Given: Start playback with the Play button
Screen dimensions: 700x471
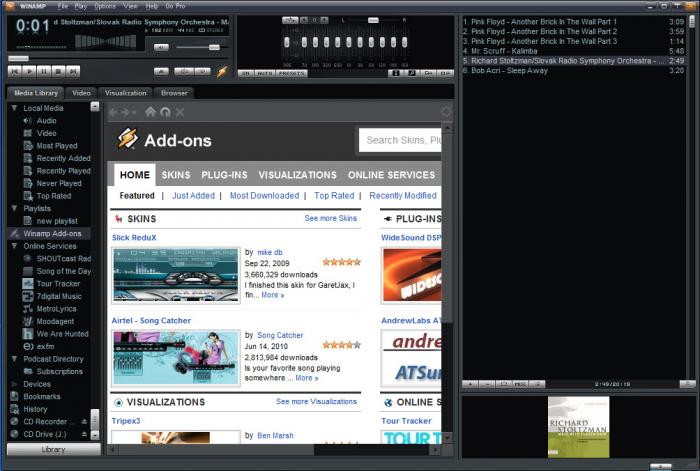Looking at the screenshot, I should point(29,71).
